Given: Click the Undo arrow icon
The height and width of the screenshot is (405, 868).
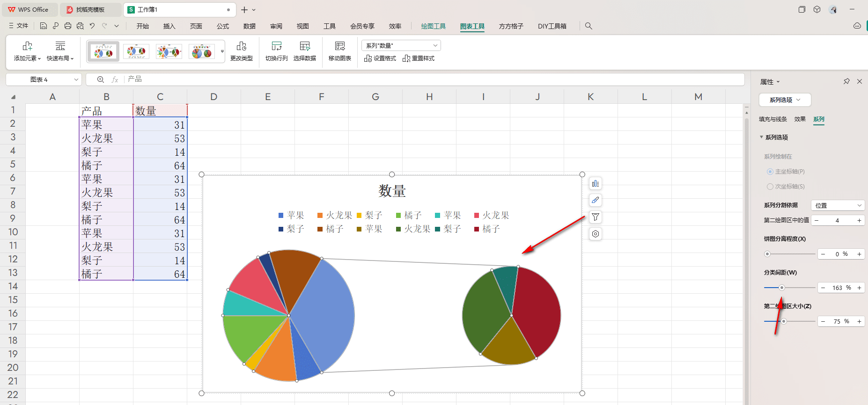Looking at the screenshot, I should coord(92,26).
